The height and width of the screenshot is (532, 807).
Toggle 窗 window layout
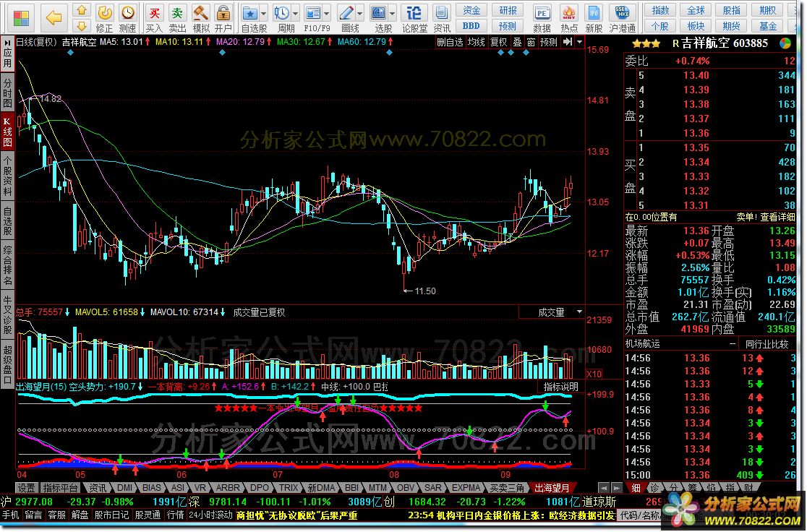(x=531, y=42)
